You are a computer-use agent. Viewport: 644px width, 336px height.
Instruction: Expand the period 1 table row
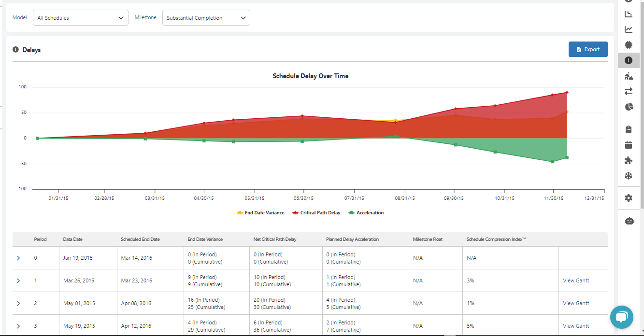point(18,280)
